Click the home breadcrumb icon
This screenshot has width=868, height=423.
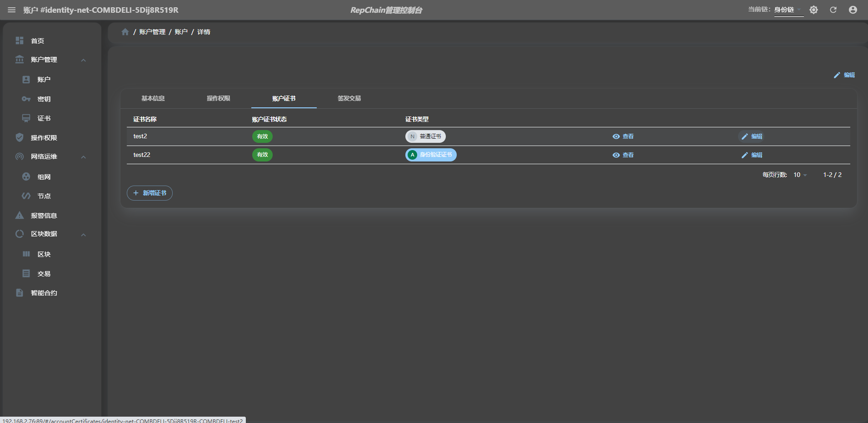pyautogui.click(x=125, y=32)
